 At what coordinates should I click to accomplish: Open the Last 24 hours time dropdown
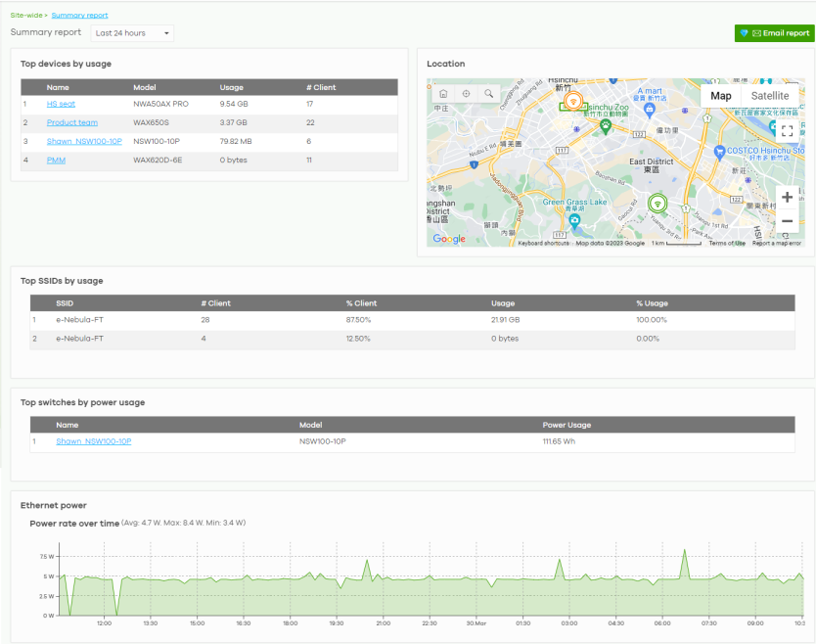[133, 33]
